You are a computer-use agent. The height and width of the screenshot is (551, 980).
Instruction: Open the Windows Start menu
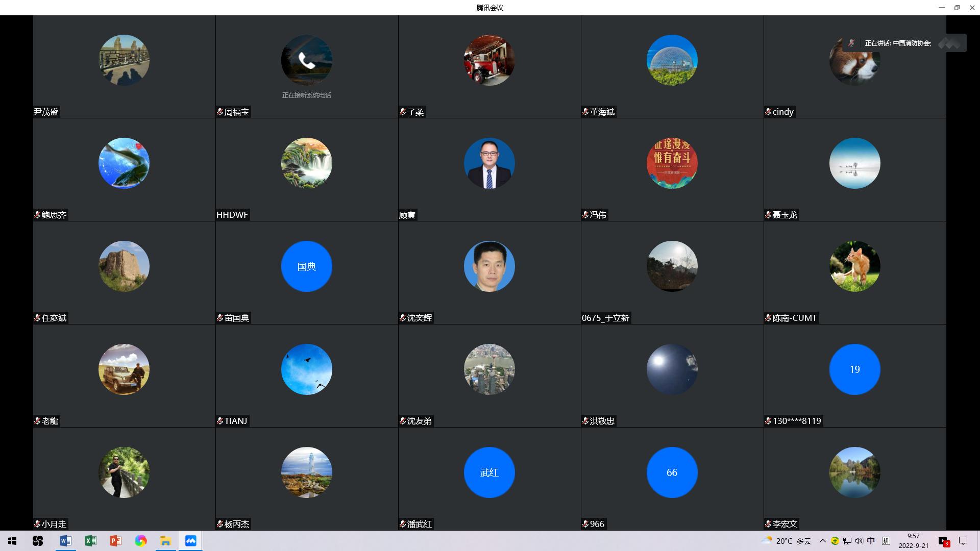pyautogui.click(x=12, y=541)
